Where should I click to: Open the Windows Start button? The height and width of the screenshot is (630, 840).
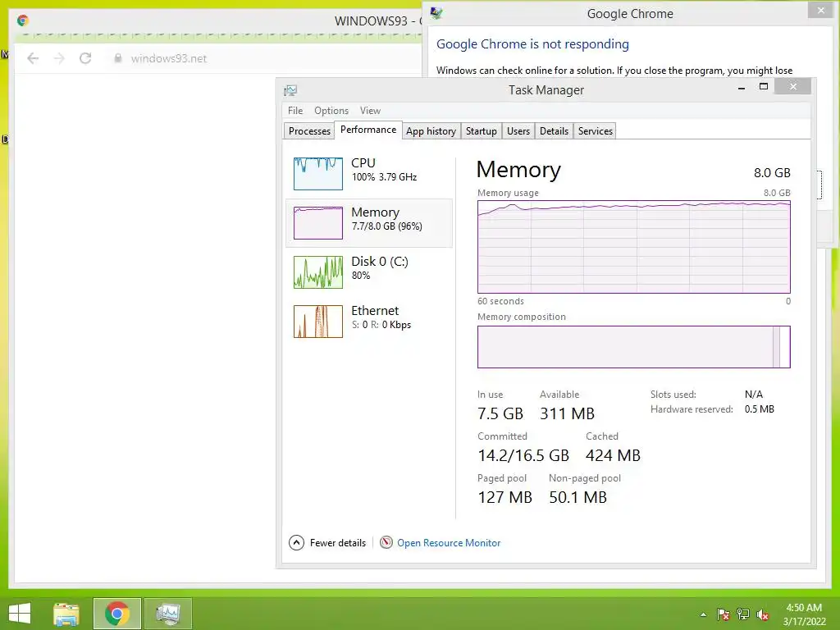point(20,614)
